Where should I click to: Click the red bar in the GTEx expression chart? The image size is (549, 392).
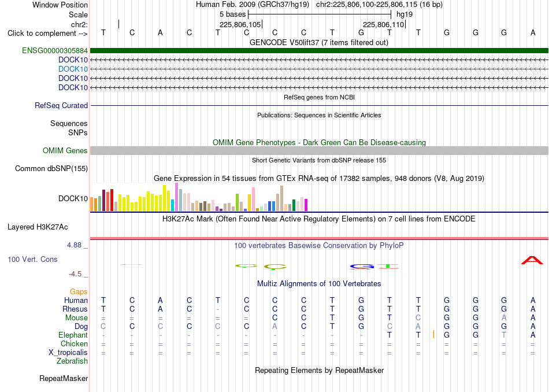(x=112, y=200)
